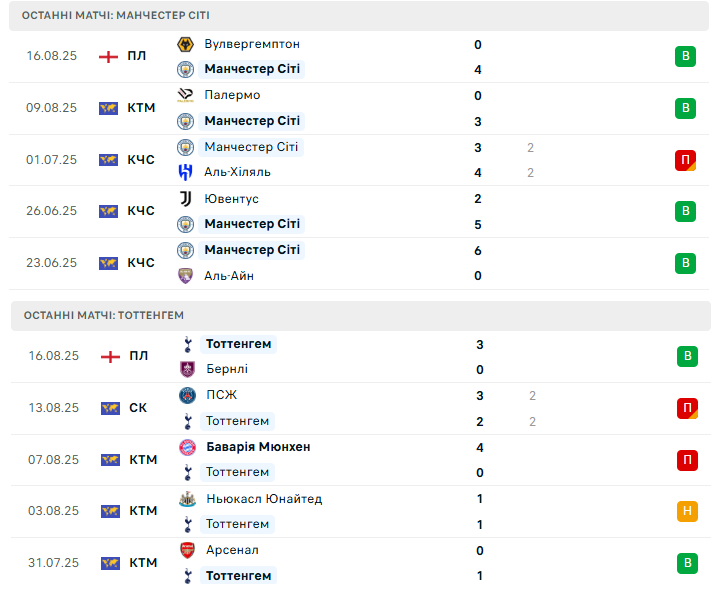The image size is (718, 592).
Task: Click the PSG club crest icon
Action: click(x=186, y=395)
